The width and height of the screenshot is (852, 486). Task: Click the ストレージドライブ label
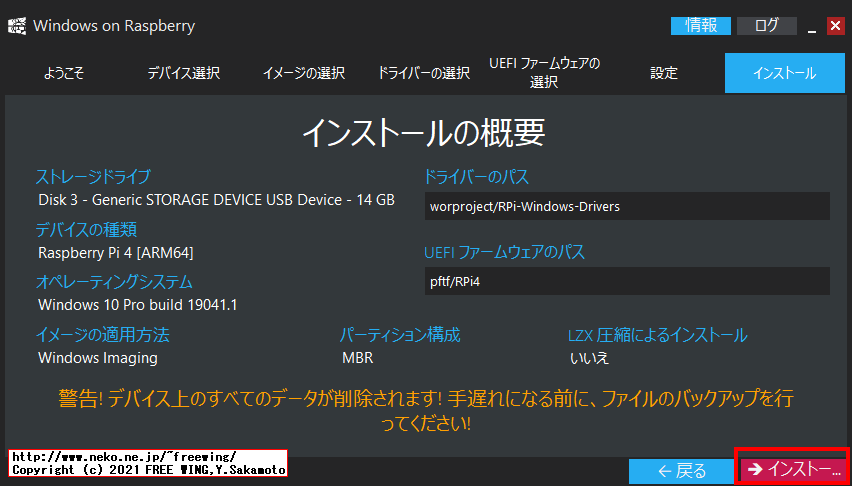tap(93, 177)
